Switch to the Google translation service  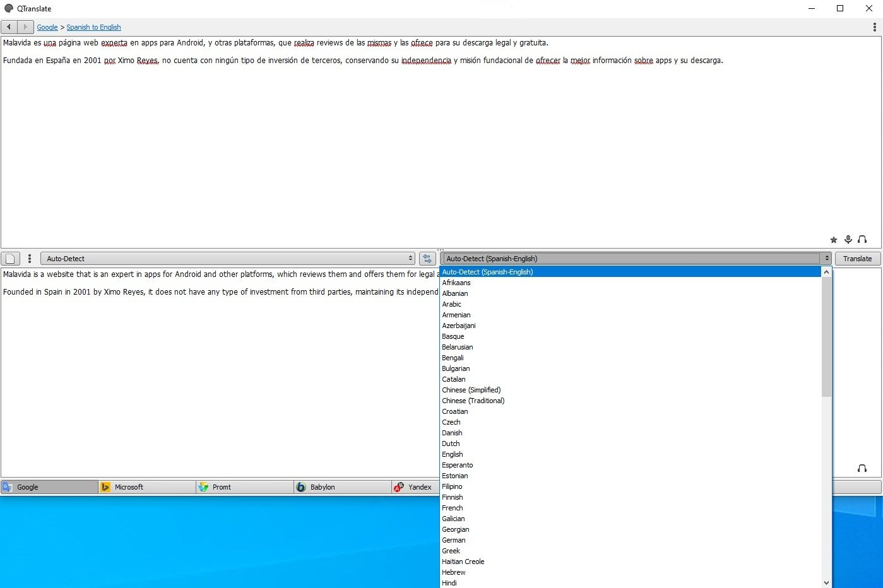tap(49, 487)
